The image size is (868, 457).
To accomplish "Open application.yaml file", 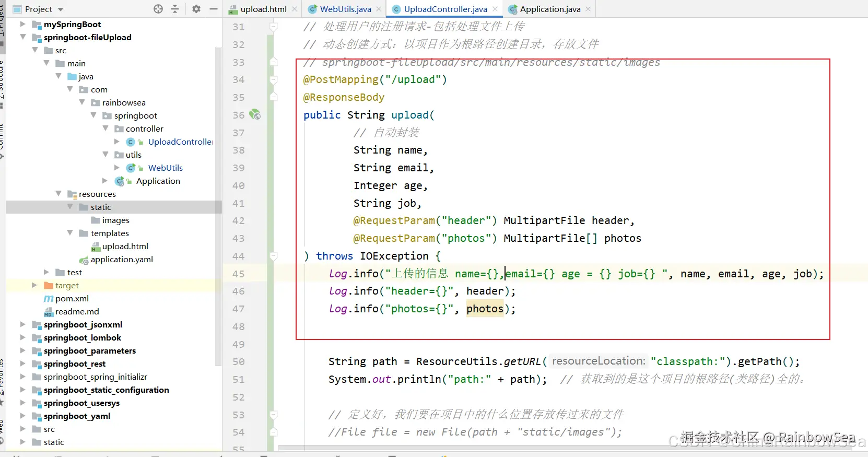I will click(x=122, y=259).
